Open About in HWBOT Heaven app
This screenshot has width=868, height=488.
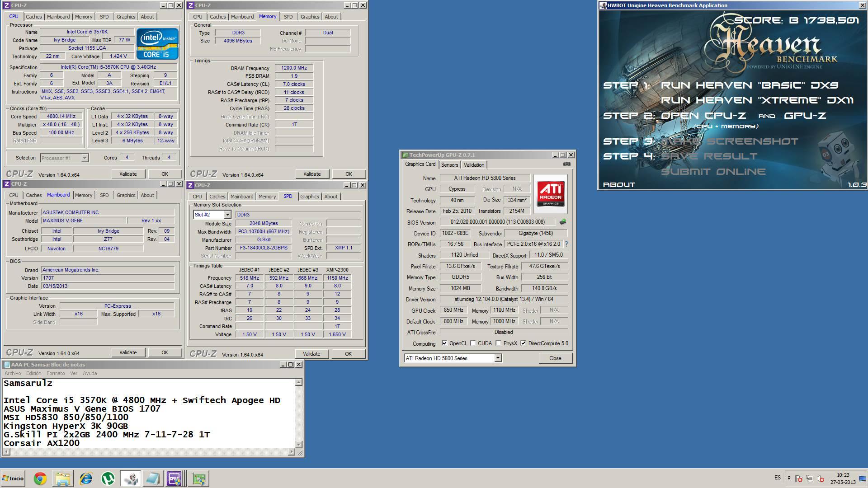[619, 185]
